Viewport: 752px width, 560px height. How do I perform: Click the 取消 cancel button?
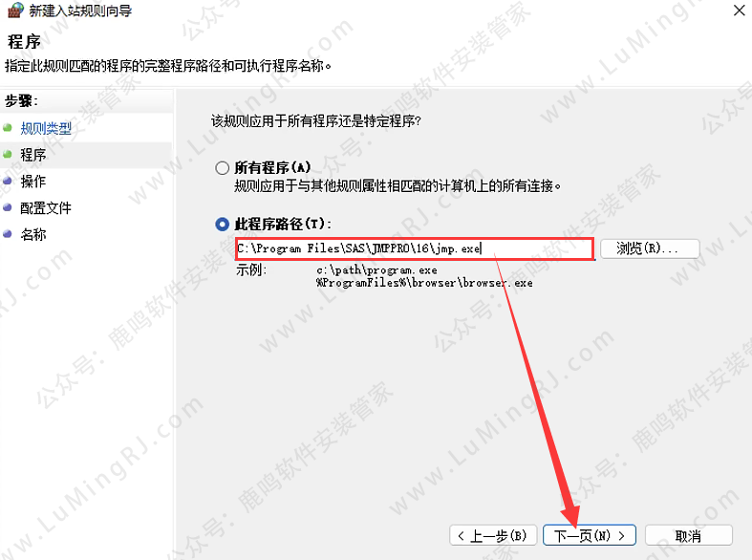[x=689, y=535]
